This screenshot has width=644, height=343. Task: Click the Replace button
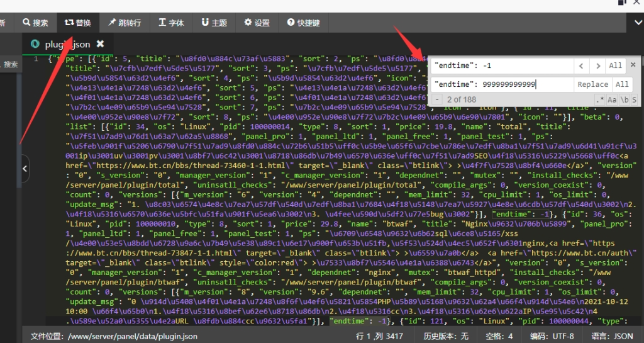(x=592, y=84)
